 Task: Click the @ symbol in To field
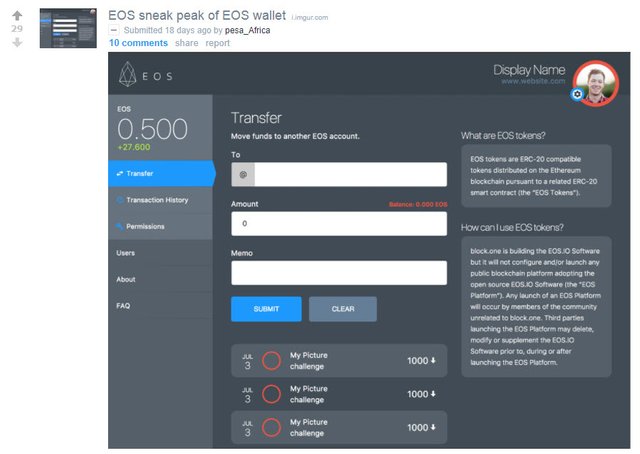tap(243, 175)
